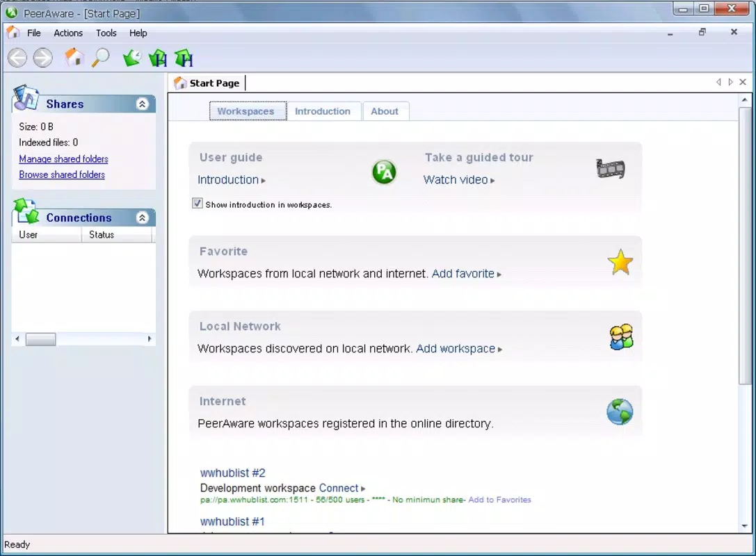Switch to the Workspaces tab
The height and width of the screenshot is (556, 756).
(248, 111)
